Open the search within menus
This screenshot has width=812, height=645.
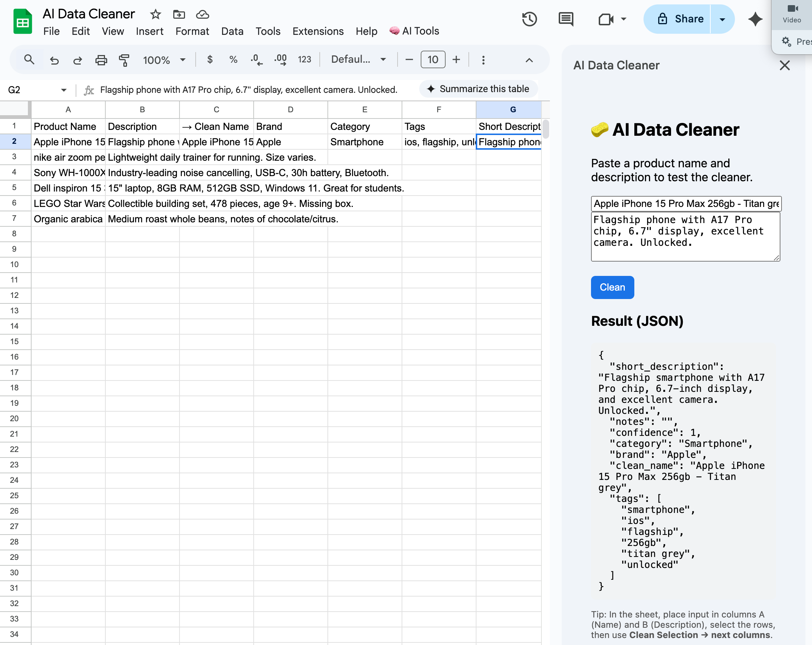tap(29, 59)
